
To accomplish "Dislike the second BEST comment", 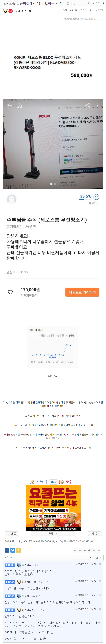I will pyautogui.click(x=100, y=581).
